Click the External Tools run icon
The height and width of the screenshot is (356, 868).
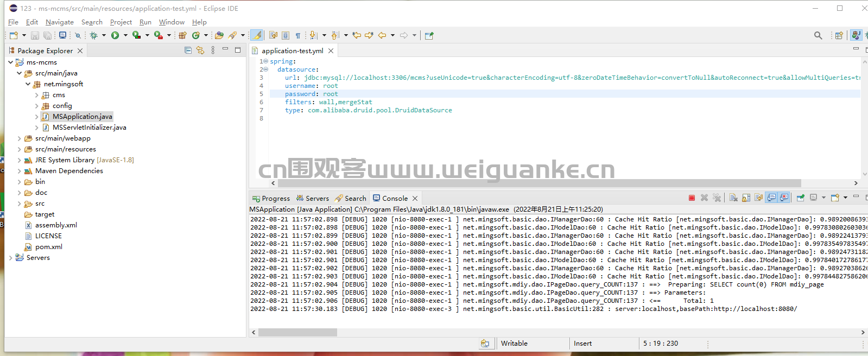[x=158, y=35]
